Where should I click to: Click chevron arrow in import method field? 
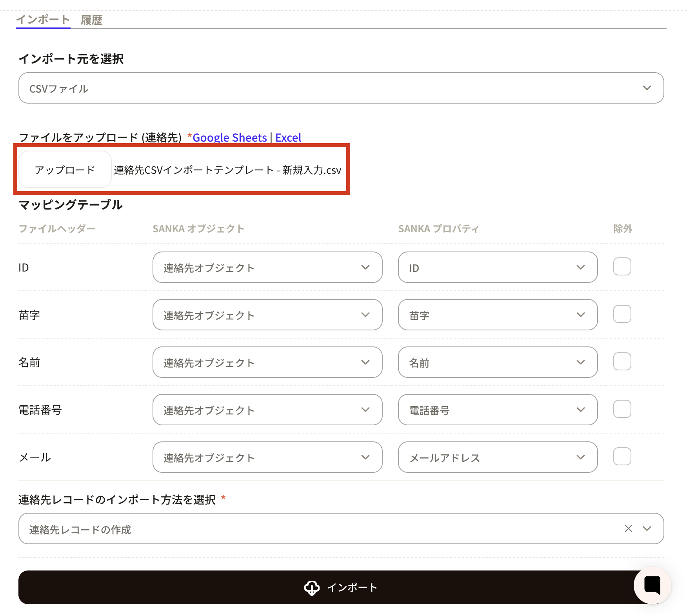647,529
